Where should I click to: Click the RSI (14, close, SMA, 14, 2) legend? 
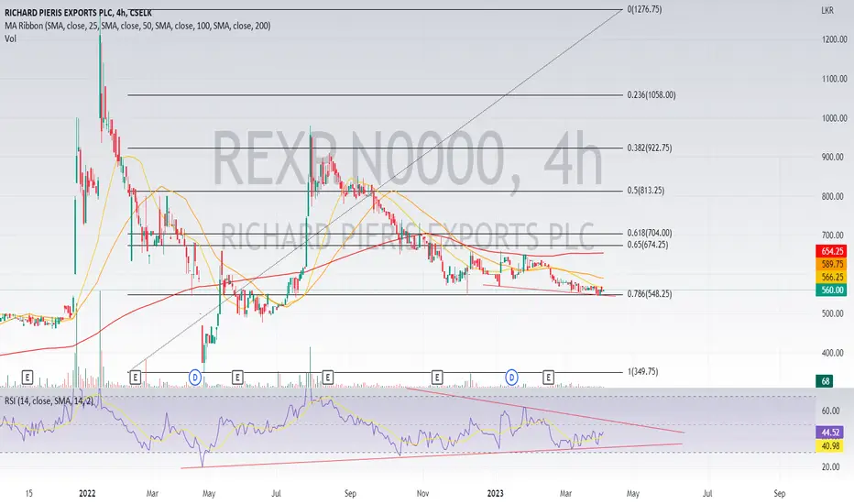click(x=49, y=401)
